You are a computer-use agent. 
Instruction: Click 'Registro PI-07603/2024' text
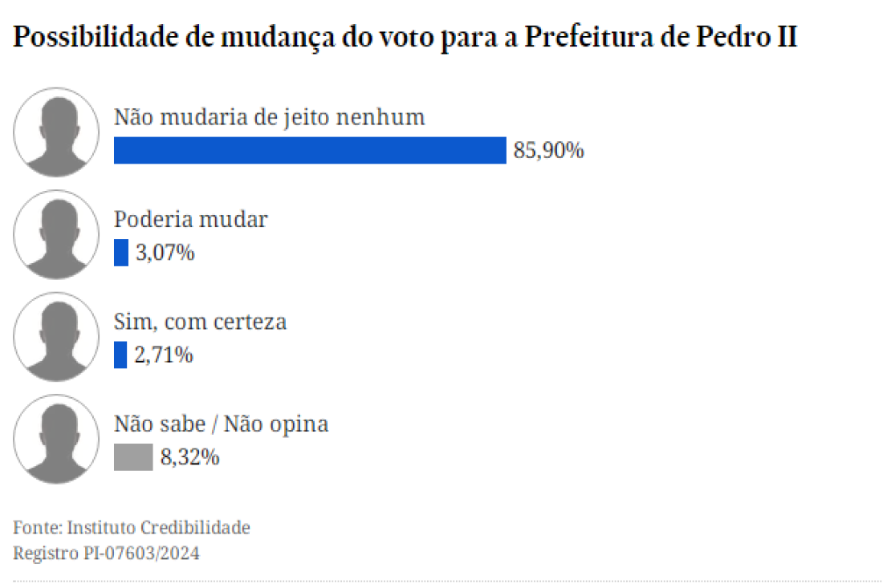coord(106,554)
